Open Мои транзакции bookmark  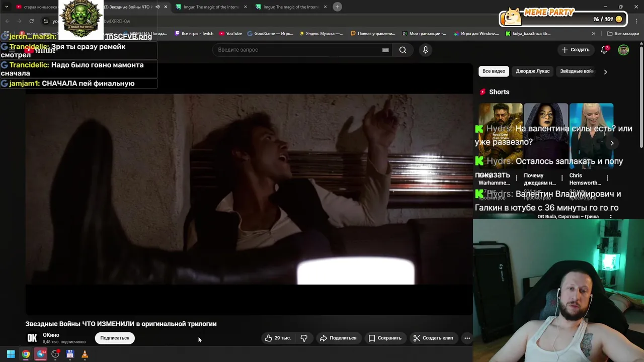click(x=424, y=34)
